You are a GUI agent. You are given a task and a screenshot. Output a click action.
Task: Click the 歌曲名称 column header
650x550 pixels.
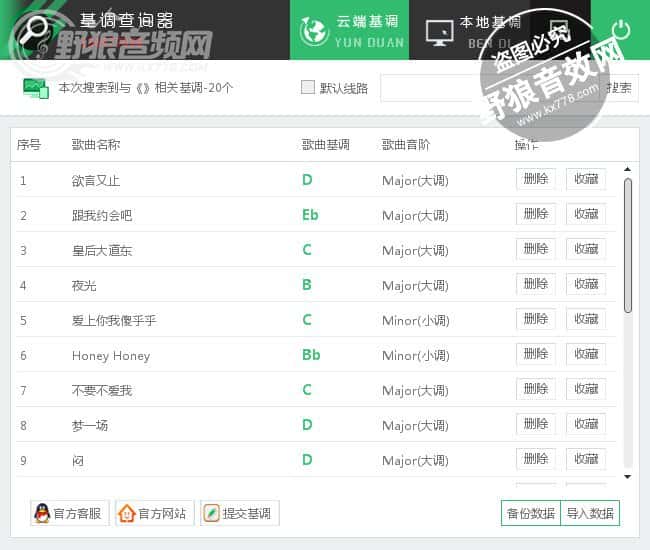pos(96,145)
